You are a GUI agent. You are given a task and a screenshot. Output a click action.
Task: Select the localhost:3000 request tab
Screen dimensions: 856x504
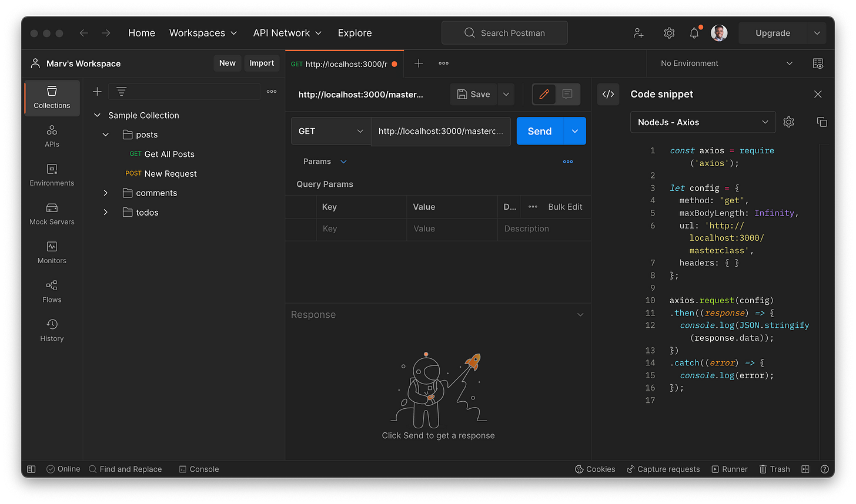point(345,63)
